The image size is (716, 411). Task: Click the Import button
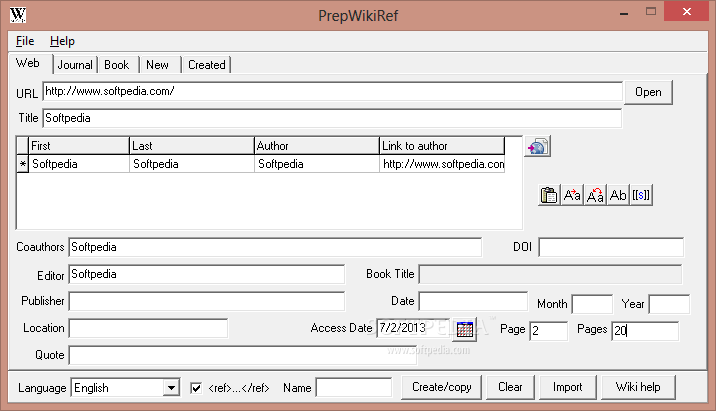click(568, 387)
